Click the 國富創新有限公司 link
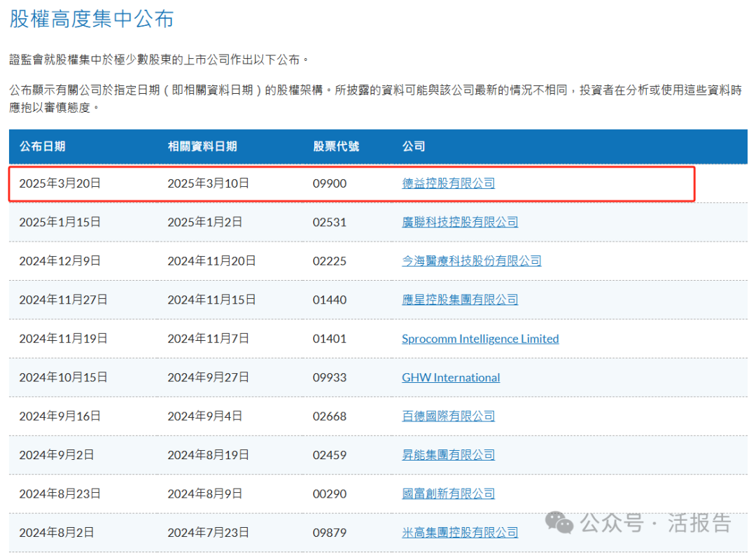 448,493
